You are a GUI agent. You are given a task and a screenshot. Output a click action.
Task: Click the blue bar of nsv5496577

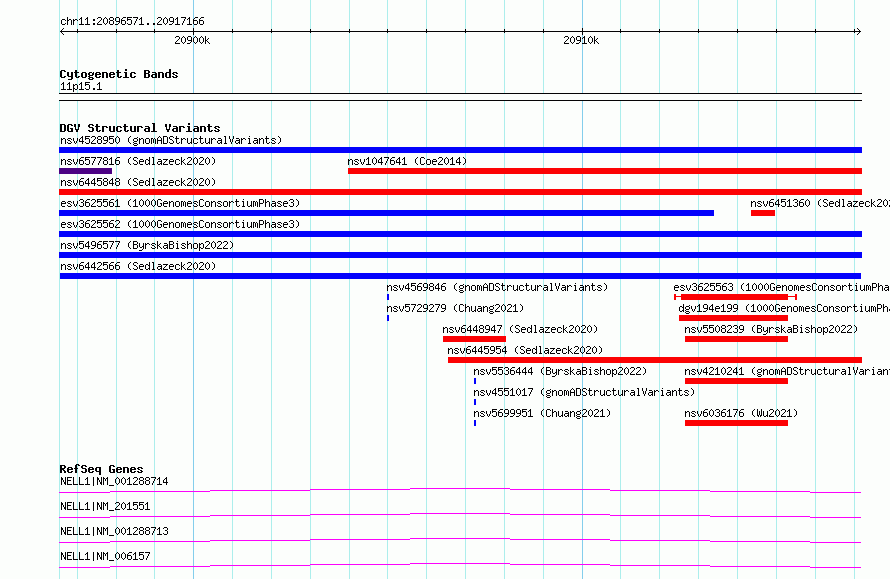[460, 255]
